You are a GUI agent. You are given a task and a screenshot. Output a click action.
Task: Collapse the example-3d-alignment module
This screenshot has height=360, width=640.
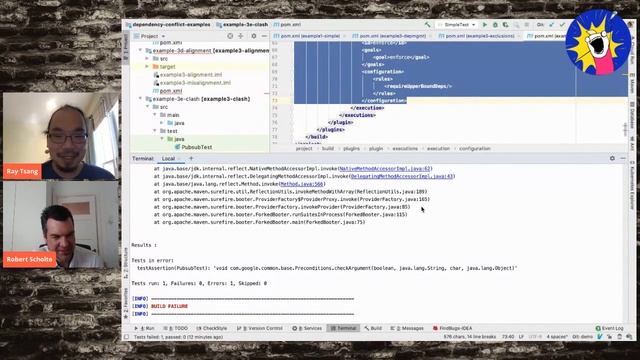[140, 51]
